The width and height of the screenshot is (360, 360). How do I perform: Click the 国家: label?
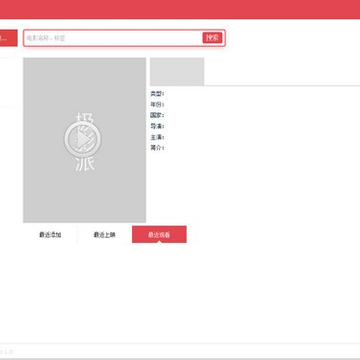157,115
